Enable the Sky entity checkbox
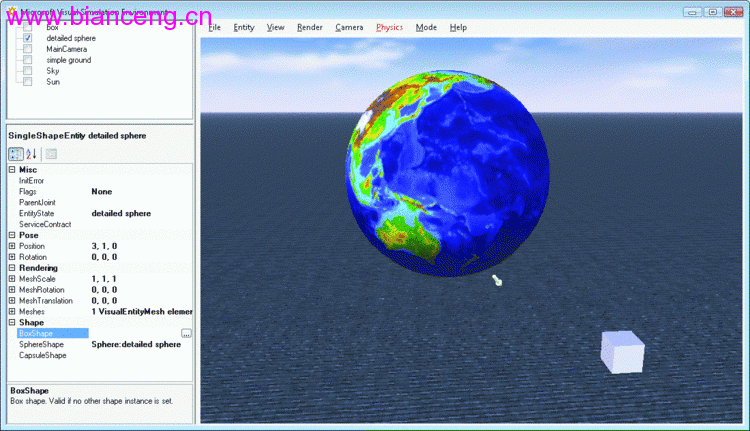750x431 pixels. click(x=28, y=71)
